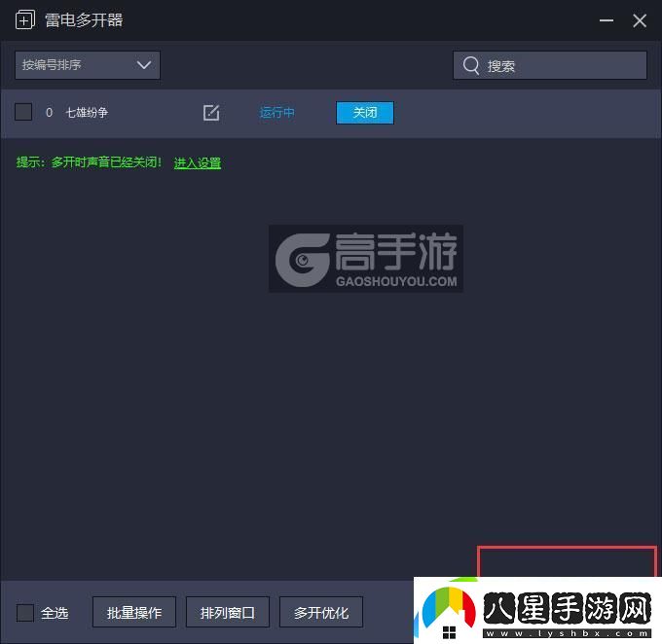This screenshot has height=644, width=662.
Task: Click the magnifier search icon
Action: coord(471,65)
